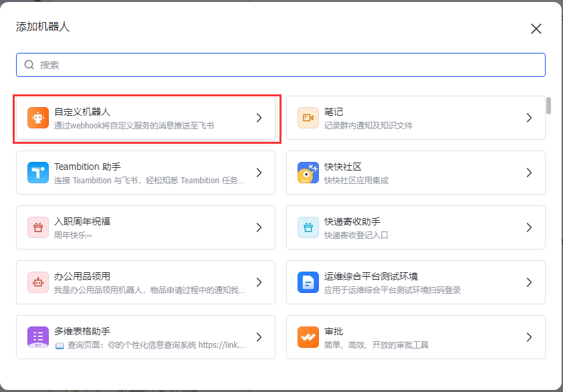Viewport: 563px width, 392px height.
Task: Click description 周年快乐~
Action: tap(73, 235)
